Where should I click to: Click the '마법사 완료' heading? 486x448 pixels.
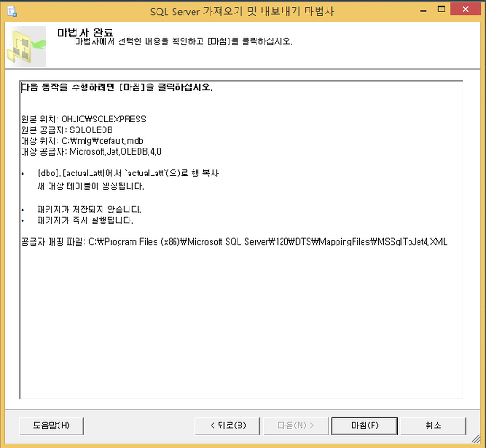click(x=85, y=31)
